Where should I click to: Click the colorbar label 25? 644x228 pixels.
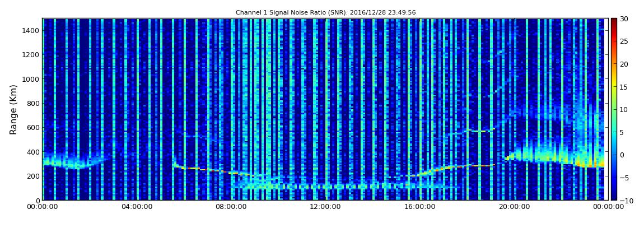pos(624,41)
